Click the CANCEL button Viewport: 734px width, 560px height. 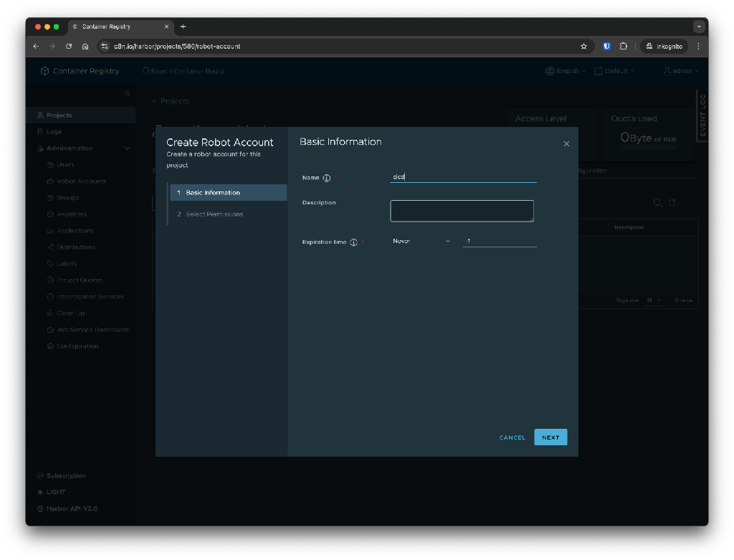512,437
